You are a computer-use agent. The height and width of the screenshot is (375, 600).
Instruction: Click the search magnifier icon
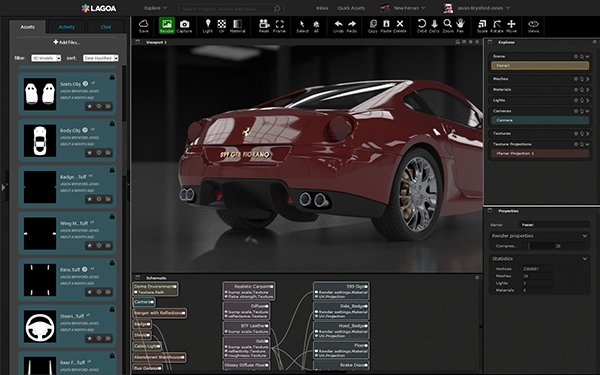(277, 8)
